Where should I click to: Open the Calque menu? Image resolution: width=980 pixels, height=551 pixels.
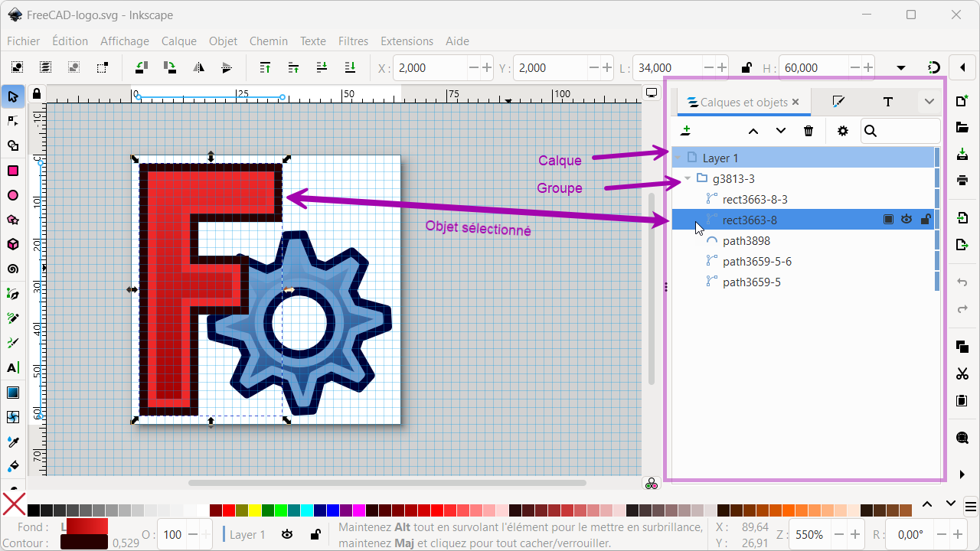(x=179, y=41)
